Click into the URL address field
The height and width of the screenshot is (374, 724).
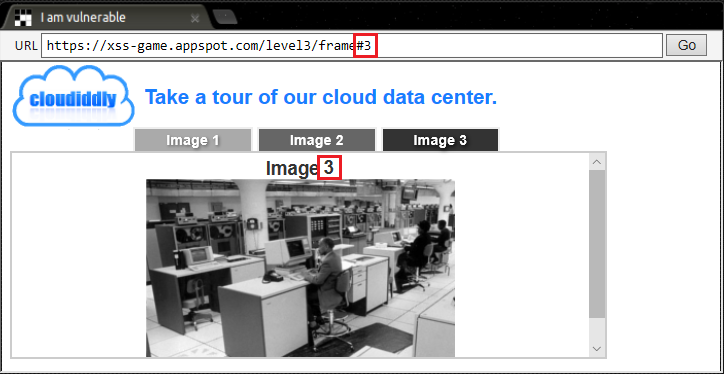point(352,45)
